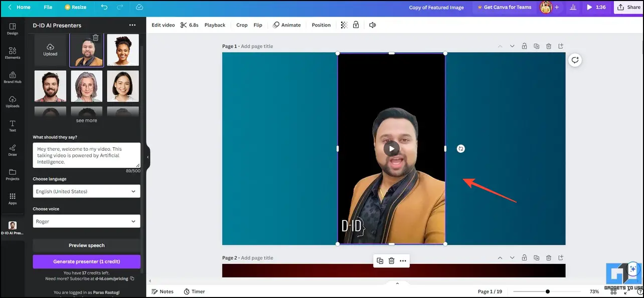Viewport: 644px width, 298px height.
Task: Undo the last action
Action: 104,7
